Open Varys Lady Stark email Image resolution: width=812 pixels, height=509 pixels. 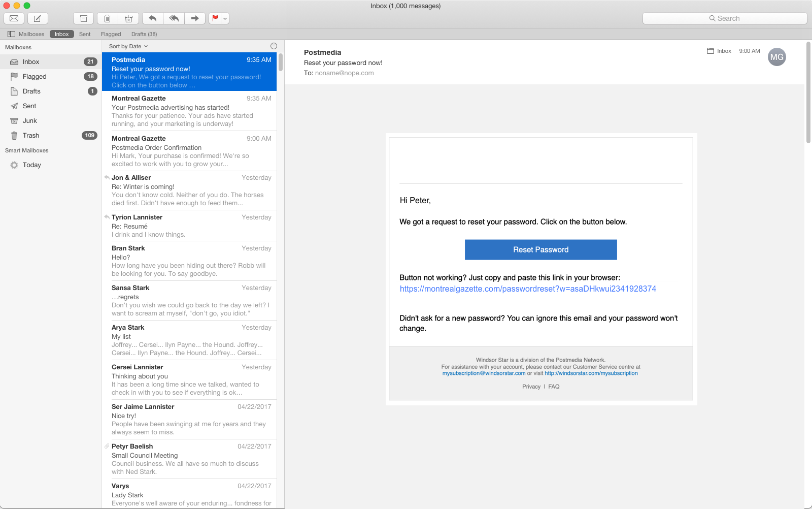tap(189, 494)
